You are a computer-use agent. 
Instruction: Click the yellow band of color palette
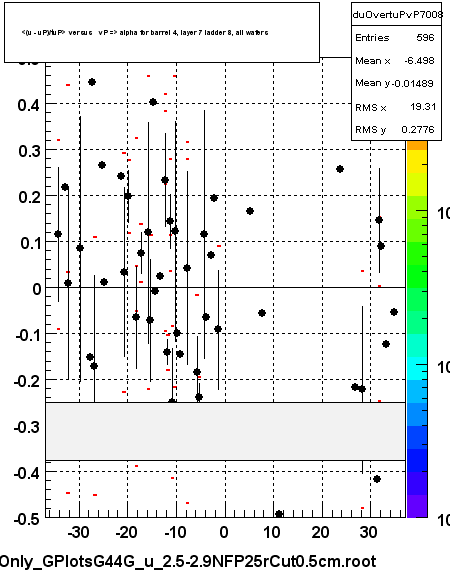(417, 162)
